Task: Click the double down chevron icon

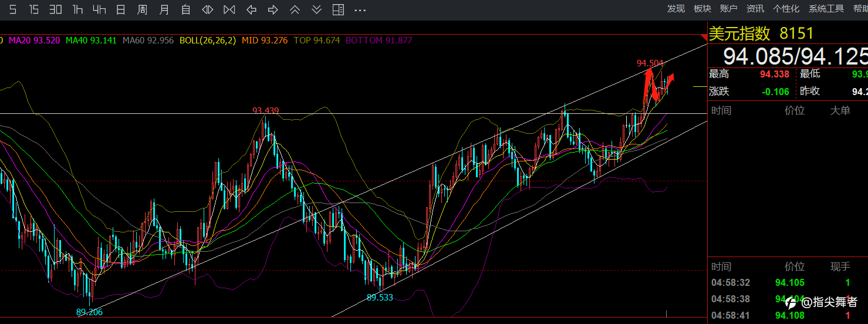Action: 317,9
